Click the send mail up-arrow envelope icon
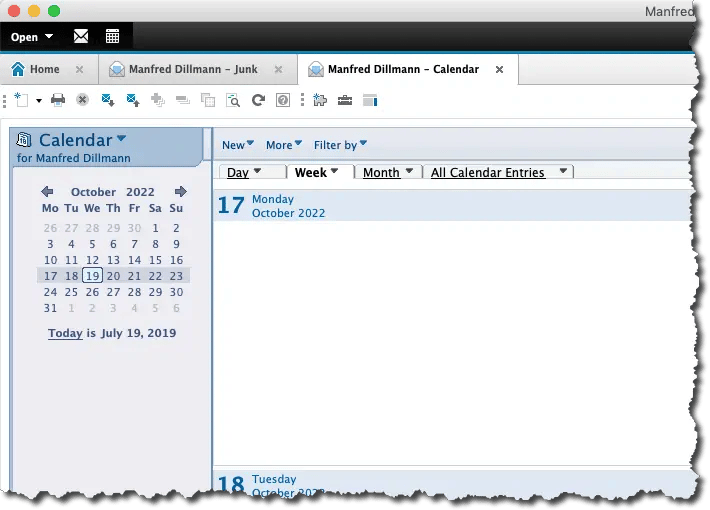 pos(133,100)
